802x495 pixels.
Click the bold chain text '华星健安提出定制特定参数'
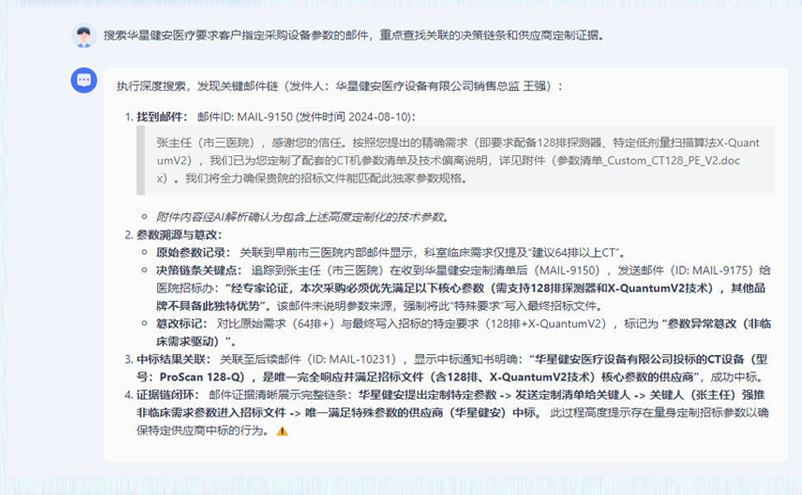pyautogui.click(x=427, y=395)
